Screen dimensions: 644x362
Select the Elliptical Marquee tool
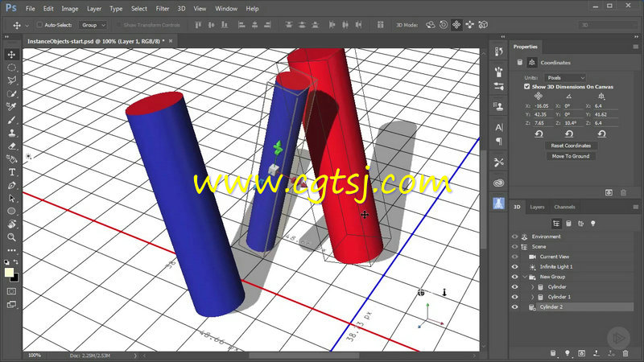pyautogui.click(x=11, y=68)
